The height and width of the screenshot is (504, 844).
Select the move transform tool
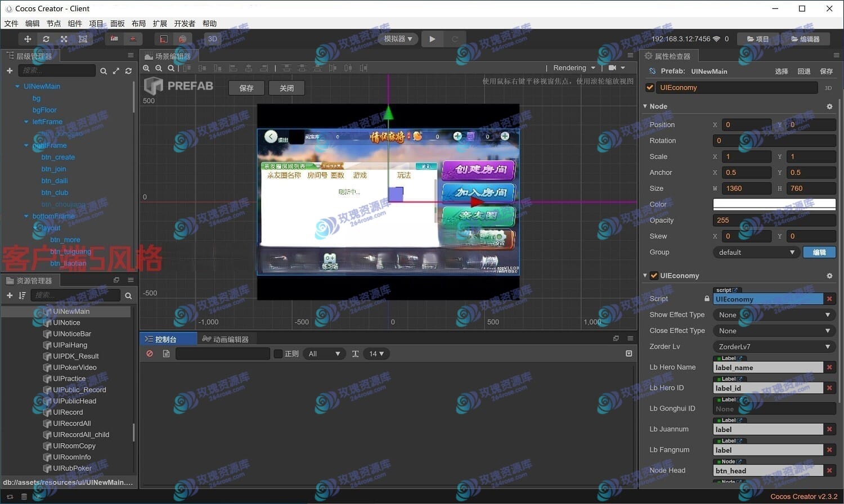[x=27, y=39]
